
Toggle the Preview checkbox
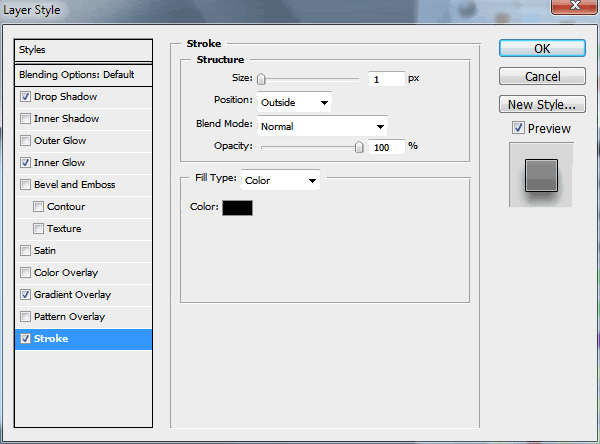pos(517,128)
